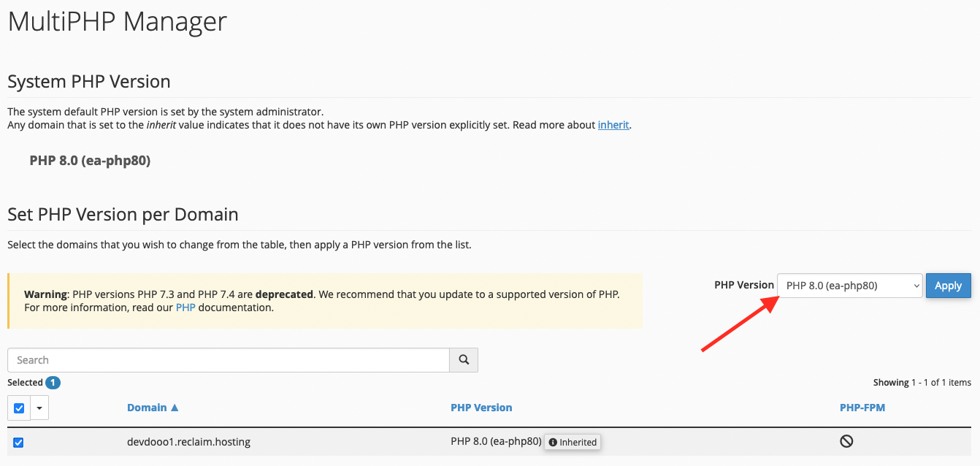This screenshot has height=466, width=980.
Task: Open the caret menu beside select-all checkbox
Action: click(39, 408)
